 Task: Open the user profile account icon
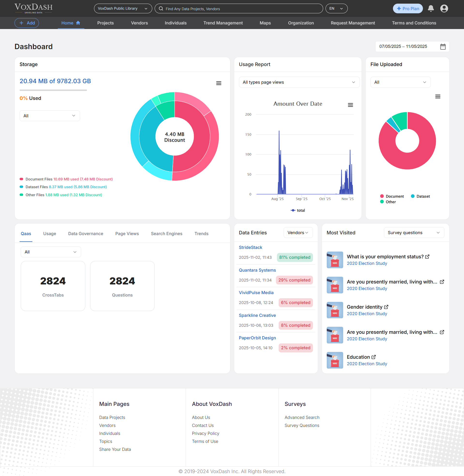pyautogui.click(x=444, y=8)
